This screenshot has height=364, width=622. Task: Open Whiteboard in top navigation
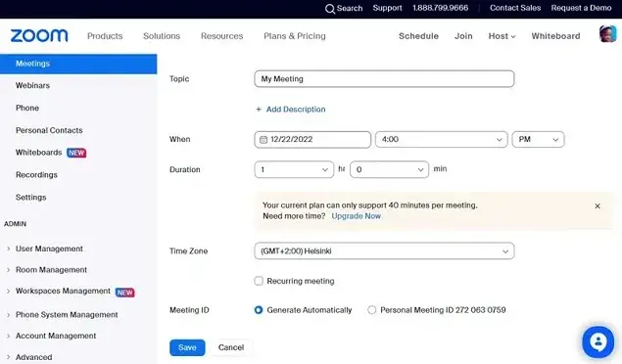tap(555, 36)
